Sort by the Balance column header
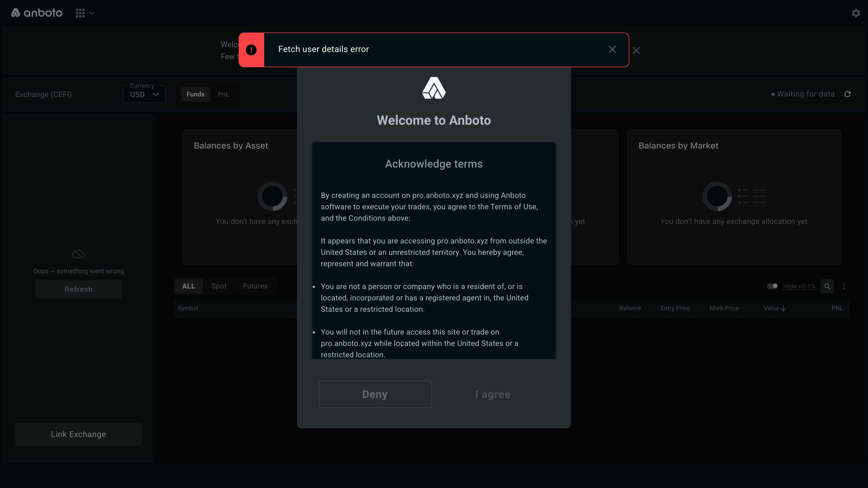The height and width of the screenshot is (488, 868). [x=630, y=308]
